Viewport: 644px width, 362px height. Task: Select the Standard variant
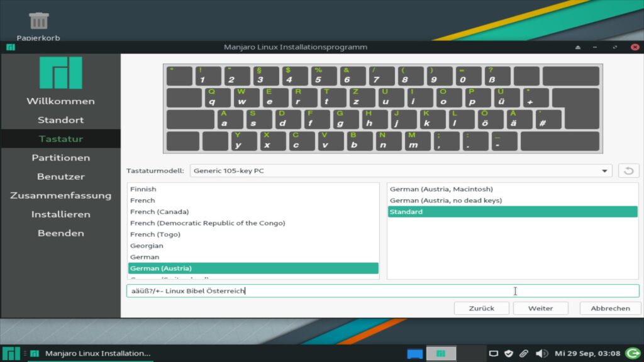point(513,212)
